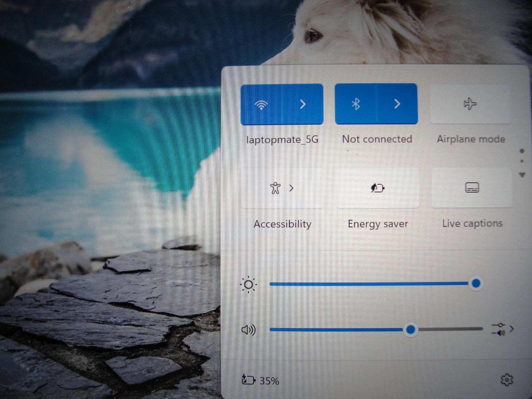
Task: Open Bluetooth devices list chevron
Action: click(397, 104)
